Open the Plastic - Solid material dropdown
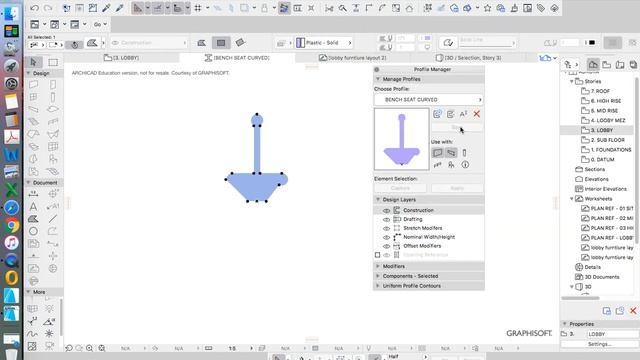640x360 pixels. point(324,42)
